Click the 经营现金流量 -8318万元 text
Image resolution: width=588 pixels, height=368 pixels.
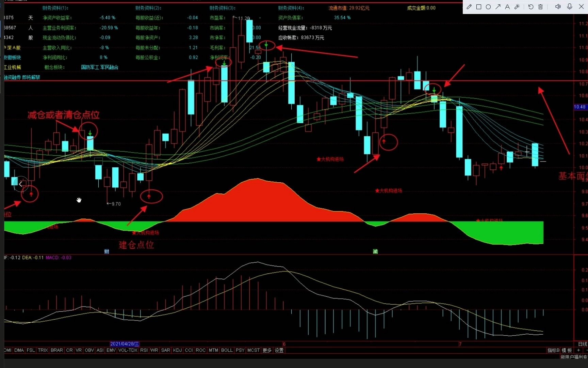[x=305, y=28]
